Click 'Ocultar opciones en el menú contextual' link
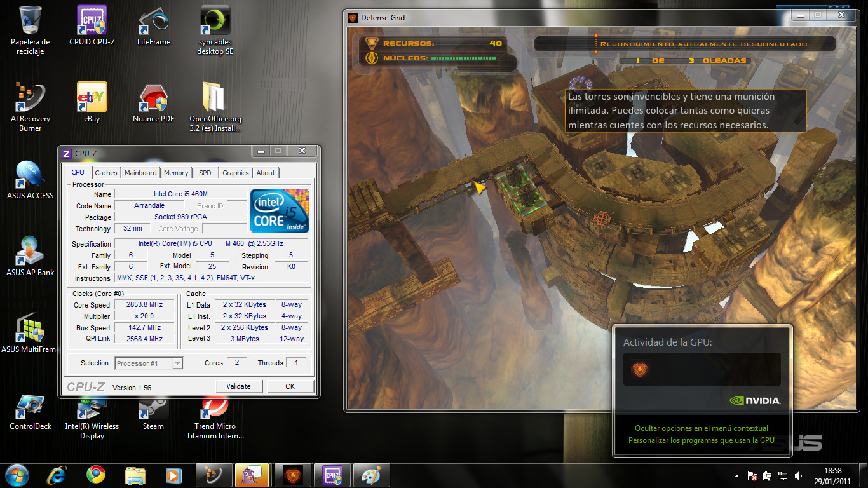The image size is (868, 488). pos(702,428)
